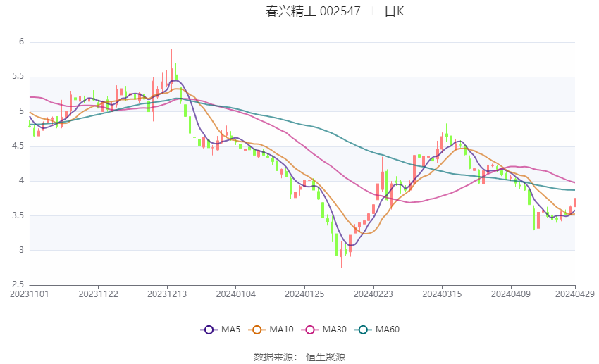Hide the MA60 line via its label
The image size is (599, 364).
click(x=388, y=330)
